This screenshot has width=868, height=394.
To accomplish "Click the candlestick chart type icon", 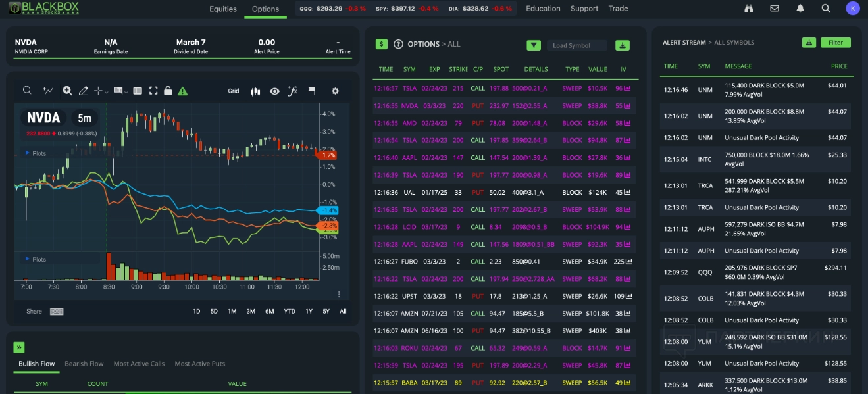I will (x=255, y=91).
